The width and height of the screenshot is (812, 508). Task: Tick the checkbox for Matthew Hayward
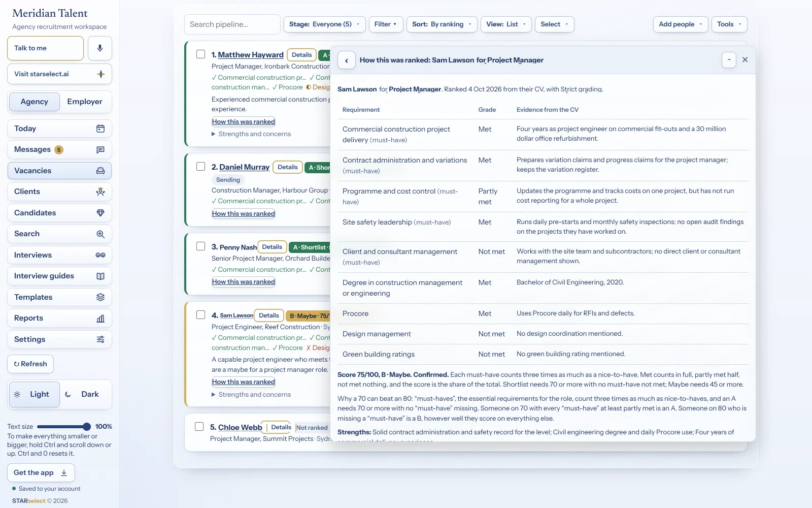[201, 54]
